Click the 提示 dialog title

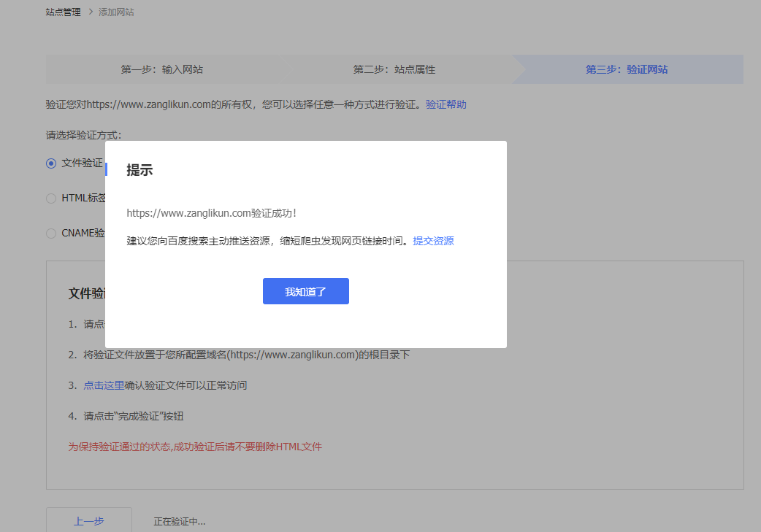(x=139, y=170)
